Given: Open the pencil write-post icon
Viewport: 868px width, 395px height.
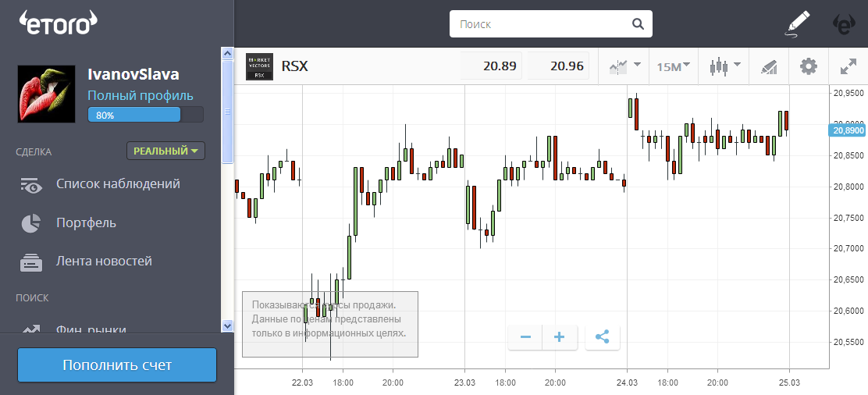Looking at the screenshot, I should pos(797,24).
